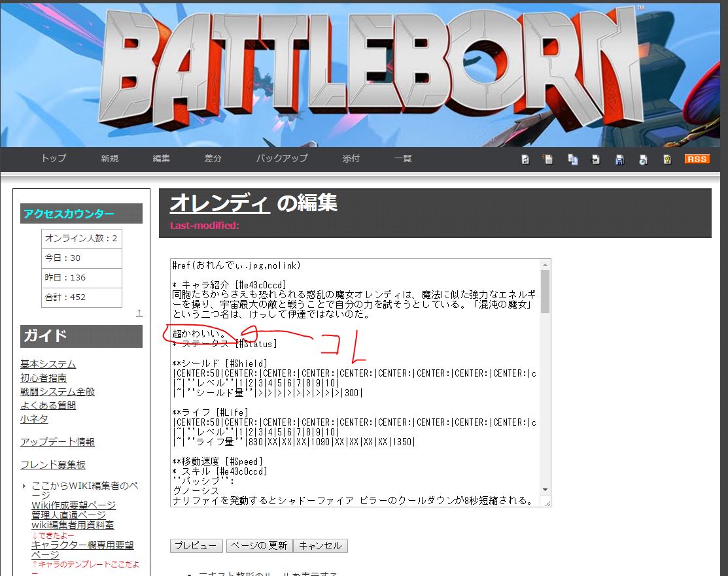The image size is (728, 576).
Task: Click the BATTLEBORN banner logo
Action: coord(372,69)
